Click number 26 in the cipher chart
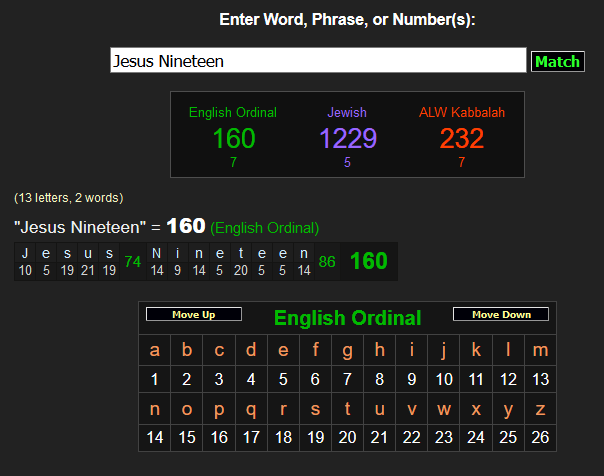Screen dimensions: 604x476 [x=540, y=438]
